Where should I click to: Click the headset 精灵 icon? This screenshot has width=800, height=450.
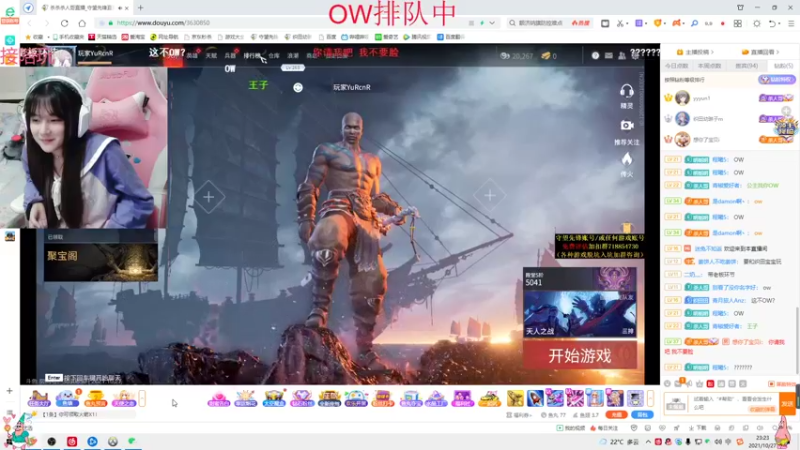pos(627,96)
